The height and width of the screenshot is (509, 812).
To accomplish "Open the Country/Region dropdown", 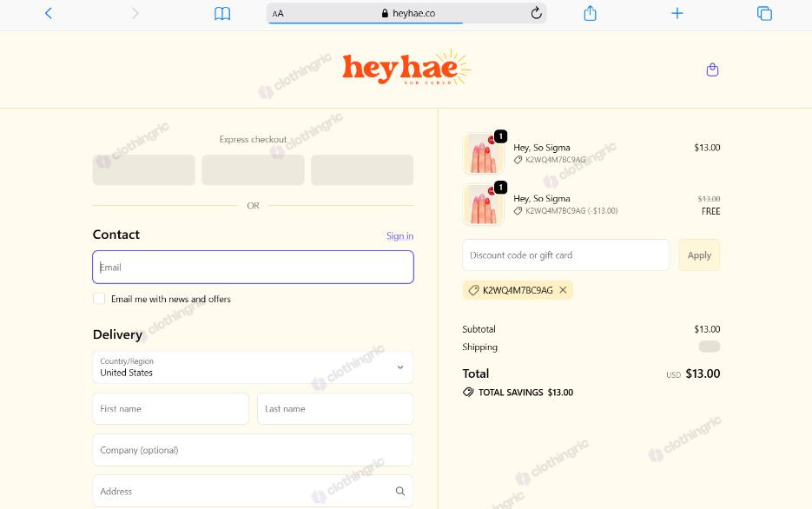I will (254, 367).
